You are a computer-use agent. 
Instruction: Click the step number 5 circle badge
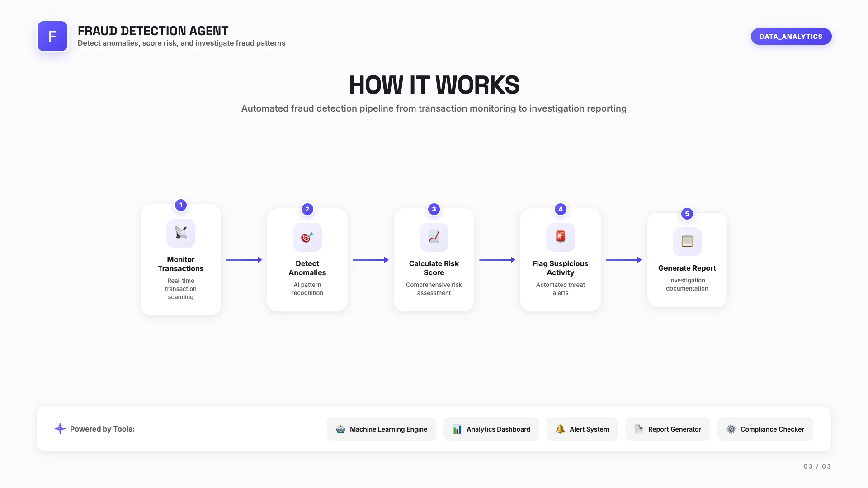687,214
